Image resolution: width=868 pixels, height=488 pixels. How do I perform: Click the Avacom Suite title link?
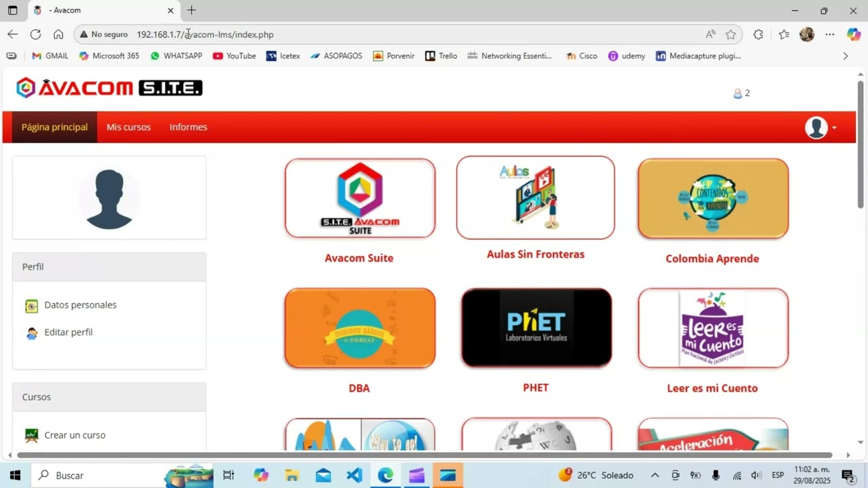pyautogui.click(x=359, y=258)
